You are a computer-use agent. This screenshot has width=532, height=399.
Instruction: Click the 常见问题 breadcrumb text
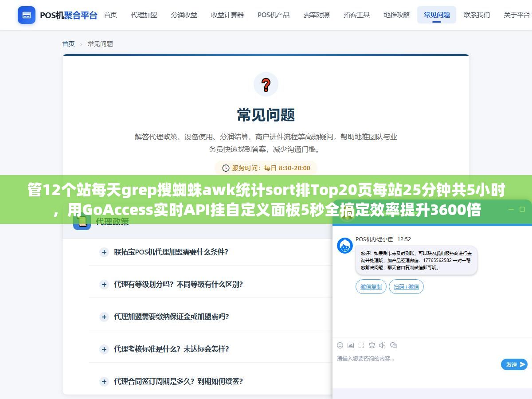(100, 44)
